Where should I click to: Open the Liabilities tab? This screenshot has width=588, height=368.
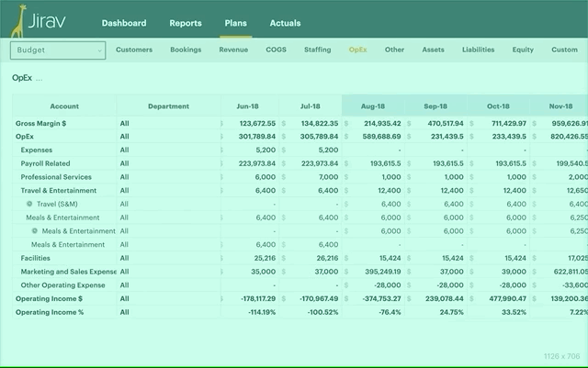(478, 50)
